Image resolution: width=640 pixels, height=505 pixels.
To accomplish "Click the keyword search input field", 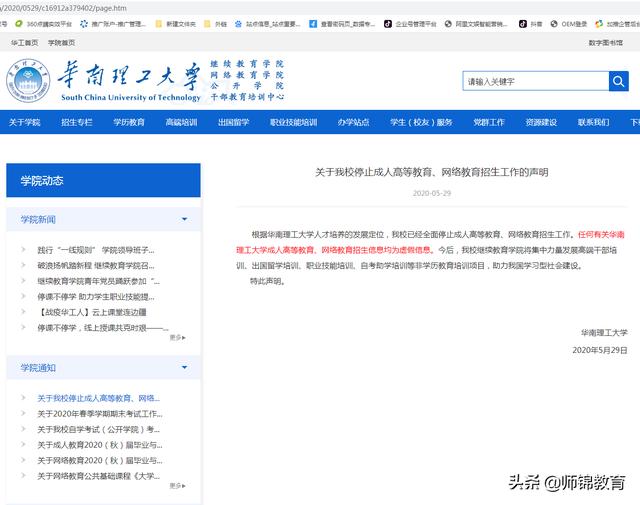I will [536, 81].
